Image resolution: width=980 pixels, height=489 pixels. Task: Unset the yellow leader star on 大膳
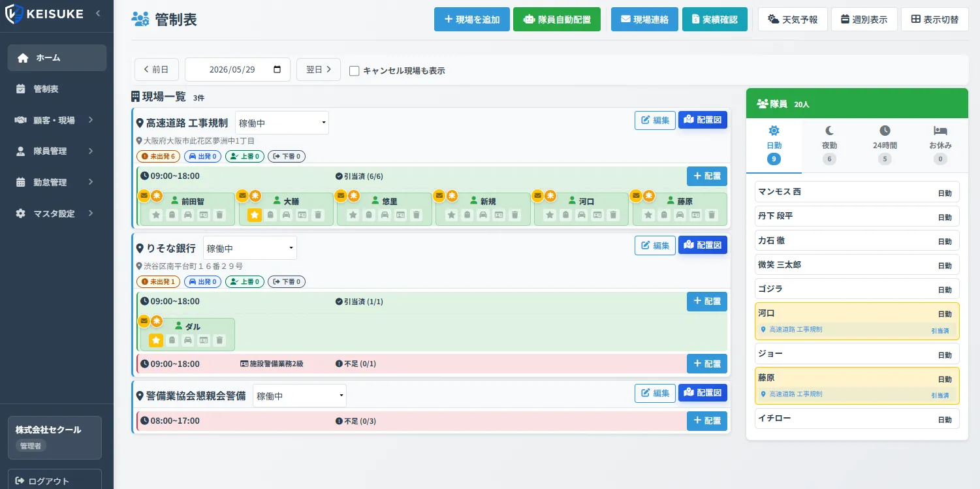[255, 214]
